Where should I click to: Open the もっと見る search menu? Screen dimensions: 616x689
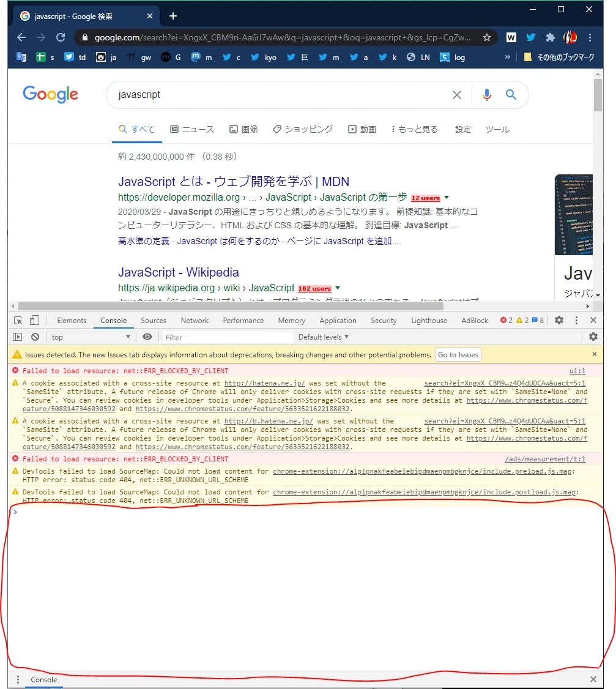(x=414, y=129)
